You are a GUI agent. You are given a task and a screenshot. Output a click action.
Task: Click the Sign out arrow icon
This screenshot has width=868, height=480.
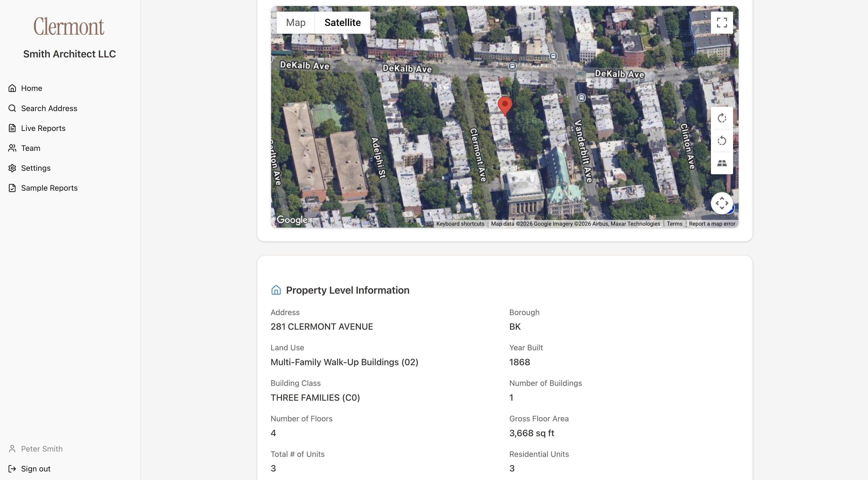tap(12, 468)
